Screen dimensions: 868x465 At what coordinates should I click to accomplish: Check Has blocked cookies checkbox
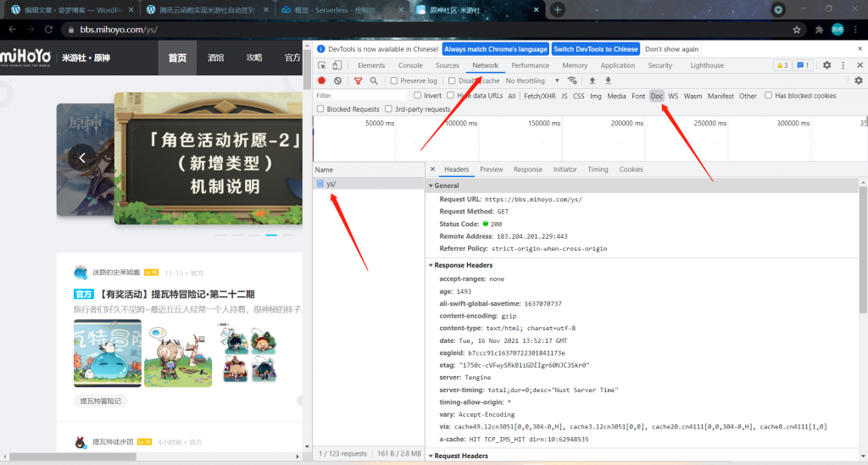tap(768, 95)
